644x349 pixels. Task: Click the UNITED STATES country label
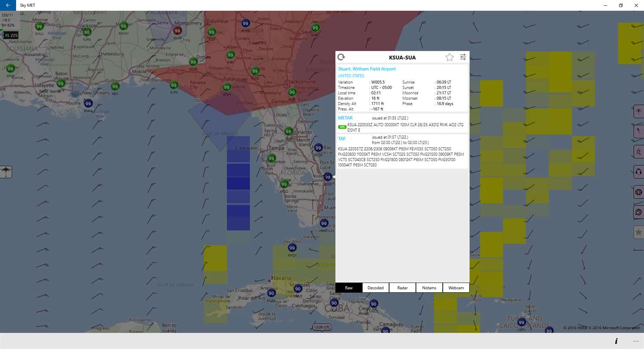[351, 76]
